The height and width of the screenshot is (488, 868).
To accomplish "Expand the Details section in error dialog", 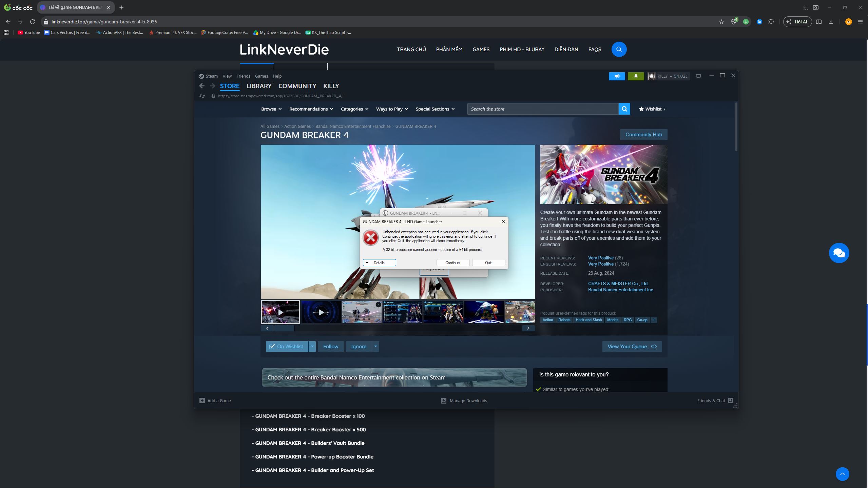I will click(379, 263).
